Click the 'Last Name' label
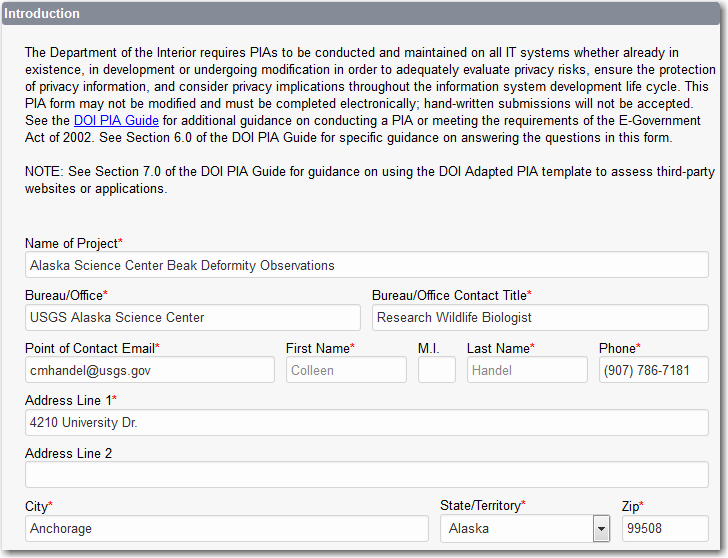 tap(500, 348)
